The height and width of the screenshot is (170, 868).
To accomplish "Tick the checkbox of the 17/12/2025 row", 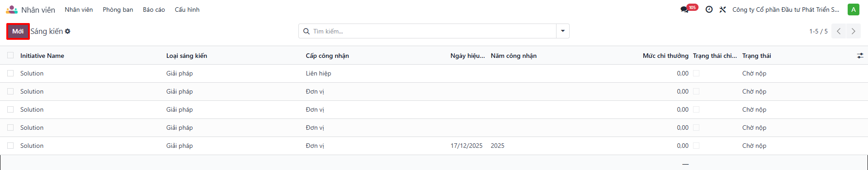I will click(10, 146).
